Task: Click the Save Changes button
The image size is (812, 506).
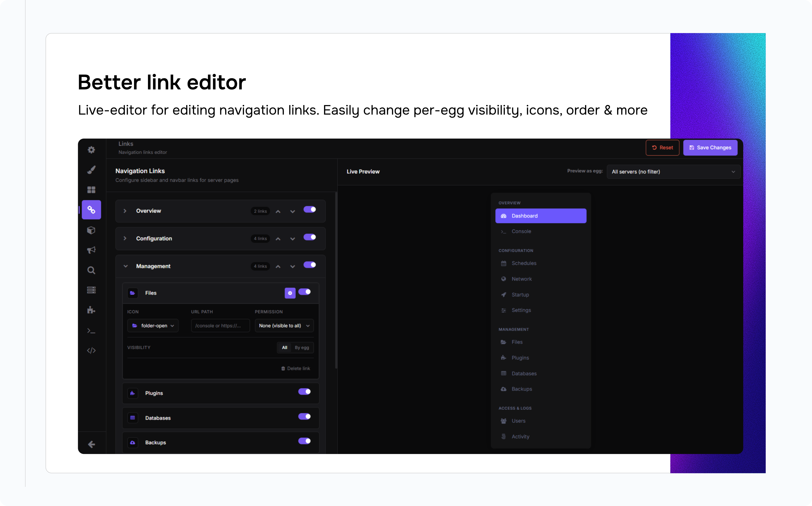Action: [x=710, y=148]
